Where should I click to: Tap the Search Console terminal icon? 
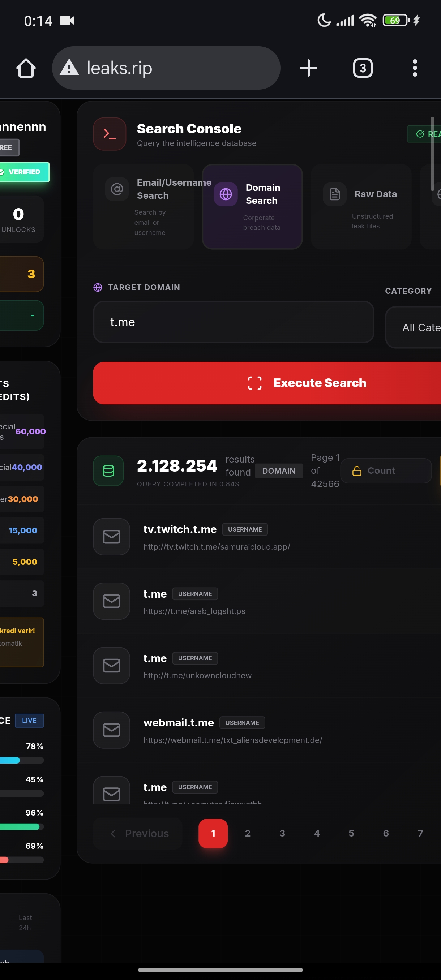click(110, 134)
